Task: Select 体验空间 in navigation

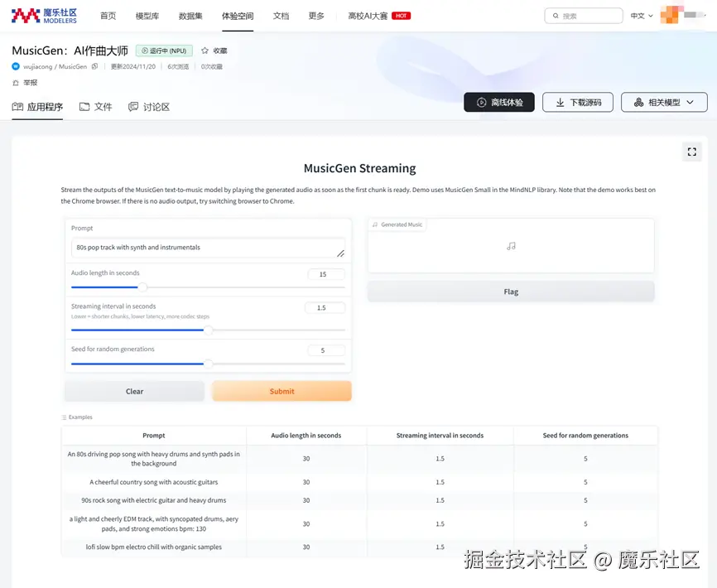Action: click(x=238, y=16)
